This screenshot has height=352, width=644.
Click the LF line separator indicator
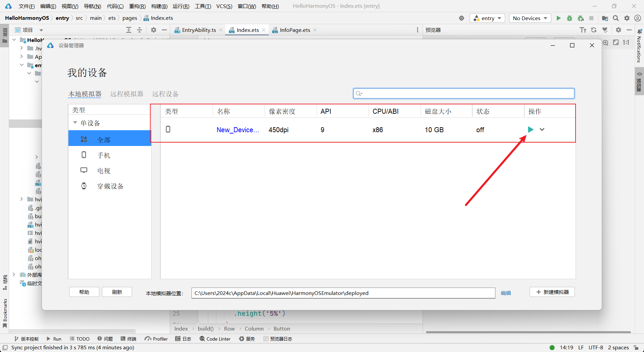pyautogui.click(x=581, y=348)
